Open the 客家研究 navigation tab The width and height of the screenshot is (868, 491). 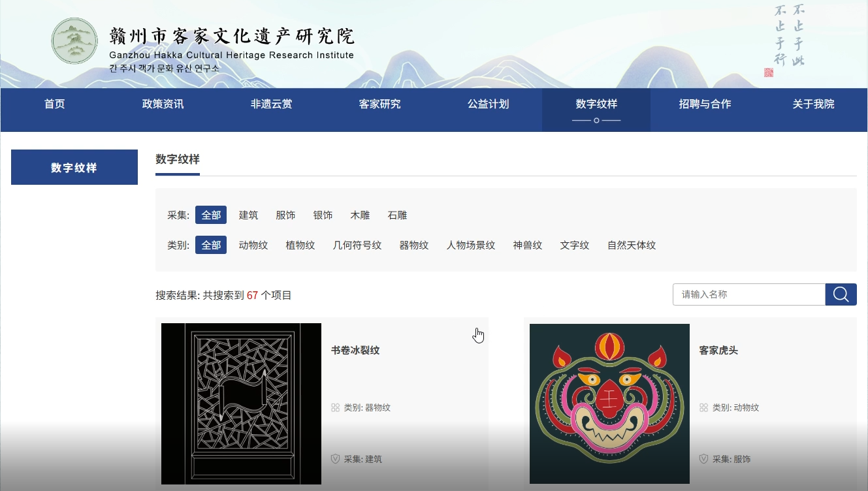379,104
